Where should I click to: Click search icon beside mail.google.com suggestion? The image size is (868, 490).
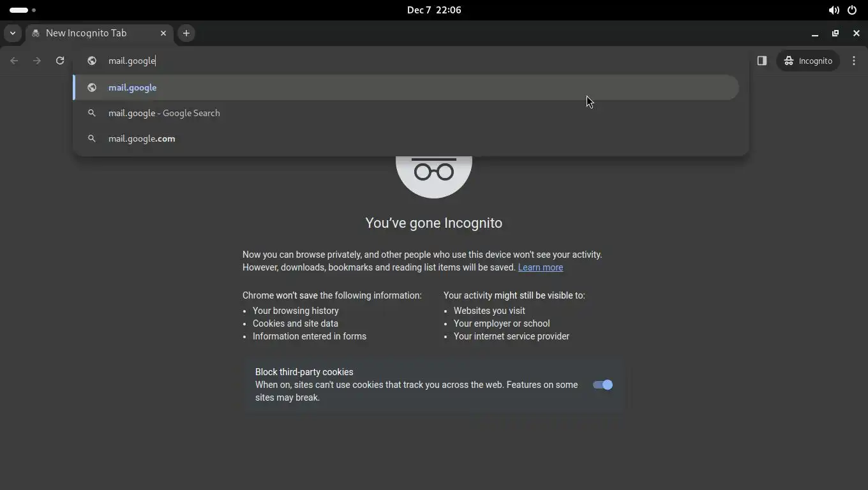click(92, 138)
